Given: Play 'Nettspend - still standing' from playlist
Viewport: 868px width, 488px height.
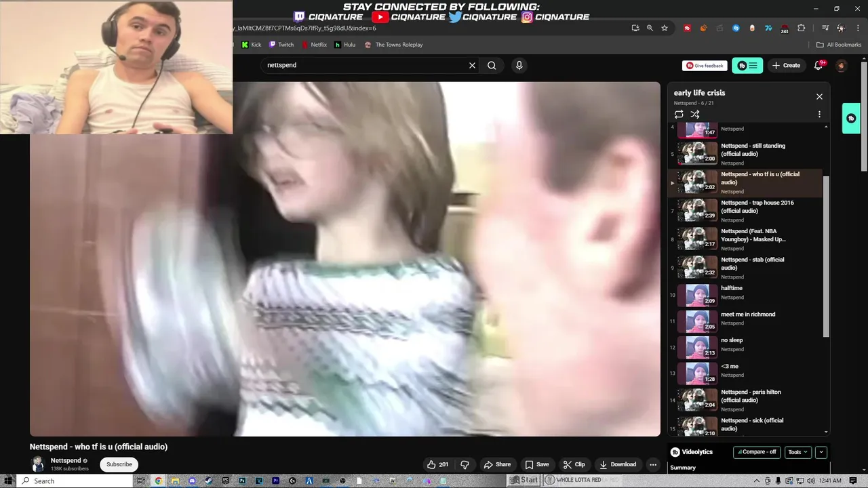Looking at the screenshot, I should [x=745, y=154].
